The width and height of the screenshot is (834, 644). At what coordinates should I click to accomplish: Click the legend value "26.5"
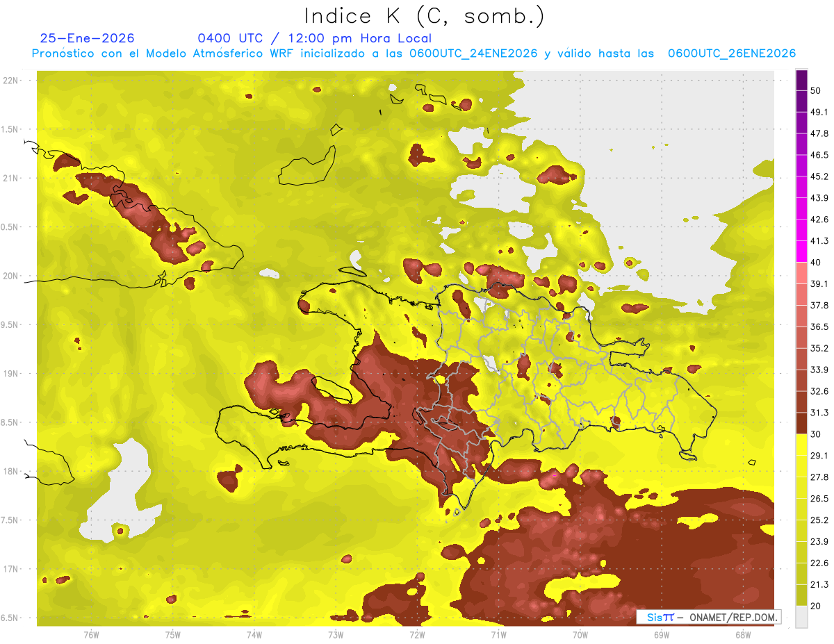click(820, 498)
